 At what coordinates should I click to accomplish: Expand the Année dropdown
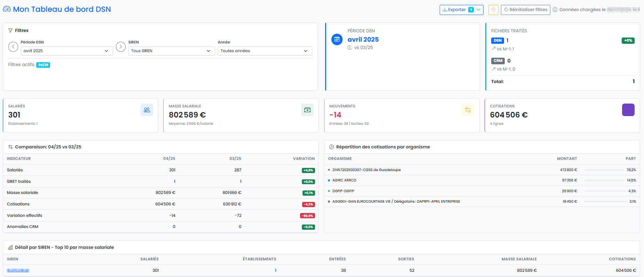point(265,51)
